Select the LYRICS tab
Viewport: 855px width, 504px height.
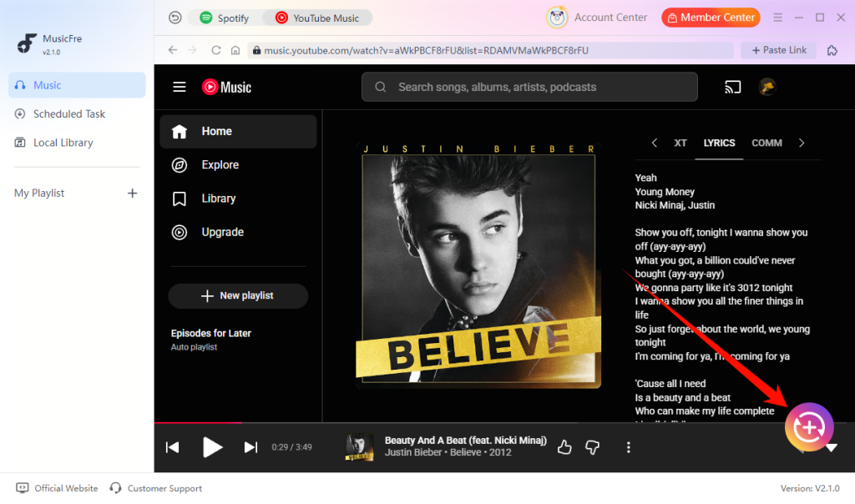pyautogui.click(x=719, y=143)
